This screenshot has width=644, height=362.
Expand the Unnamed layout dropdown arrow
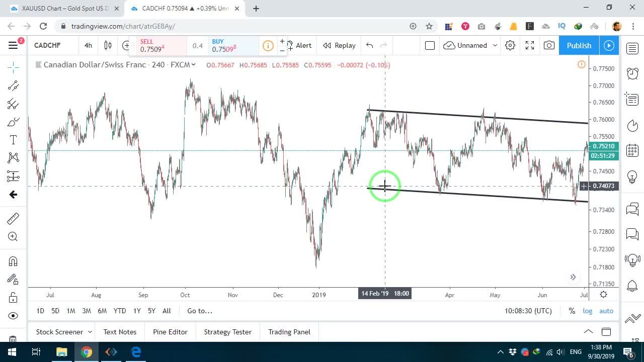coord(495,45)
